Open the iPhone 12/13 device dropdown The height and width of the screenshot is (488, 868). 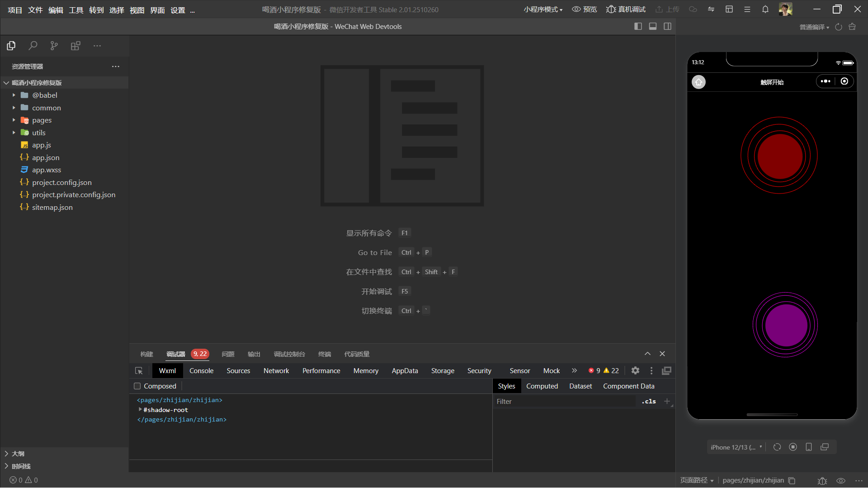[736, 447]
